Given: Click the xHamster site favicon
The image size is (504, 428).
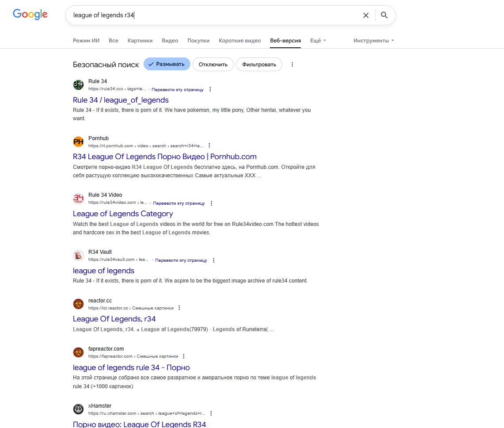Looking at the screenshot, I should pos(78,409).
